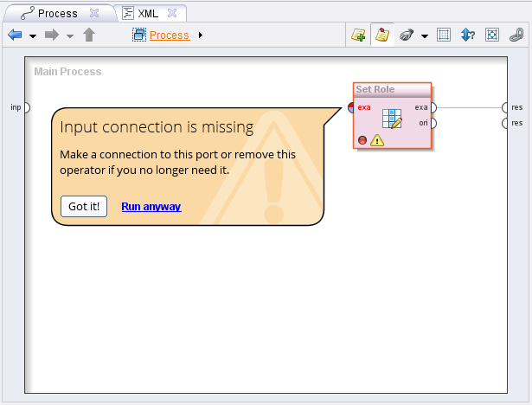Screen dimensions: 532x405
Task: Click the Set Role exa output port
Action: (433, 107)
